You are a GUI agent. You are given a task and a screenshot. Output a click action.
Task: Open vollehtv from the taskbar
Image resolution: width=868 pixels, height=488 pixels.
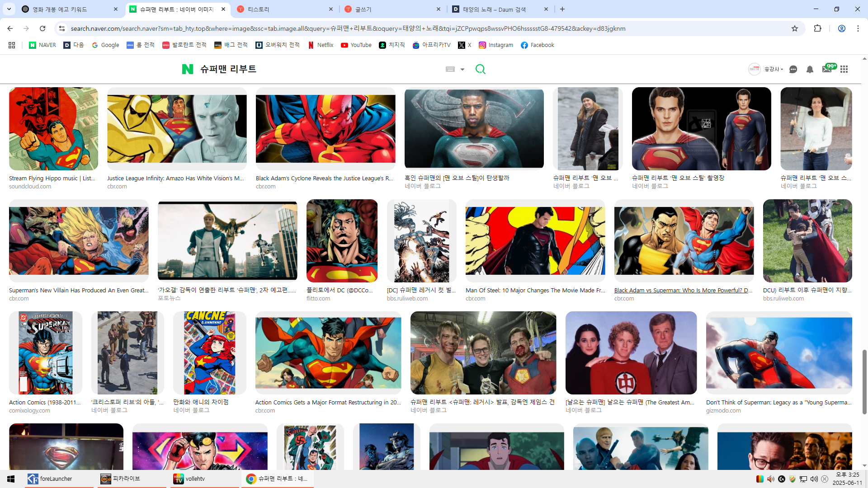(194, 479)
